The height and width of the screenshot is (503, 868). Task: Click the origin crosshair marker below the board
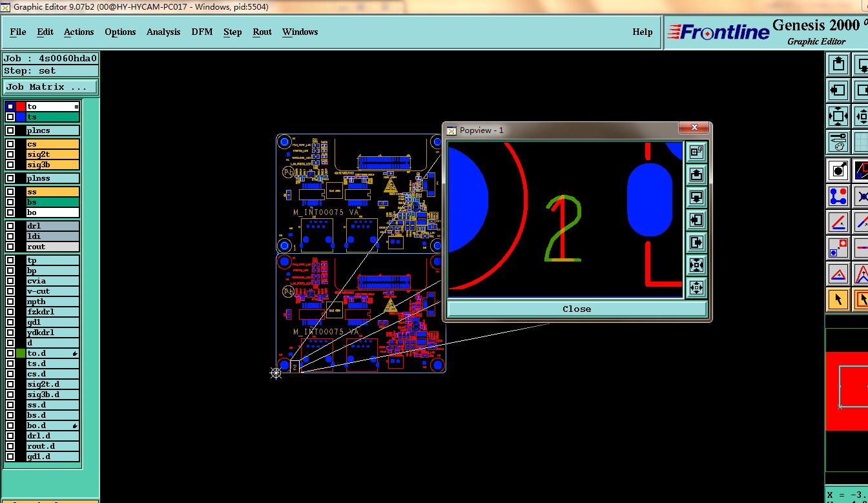276,373
